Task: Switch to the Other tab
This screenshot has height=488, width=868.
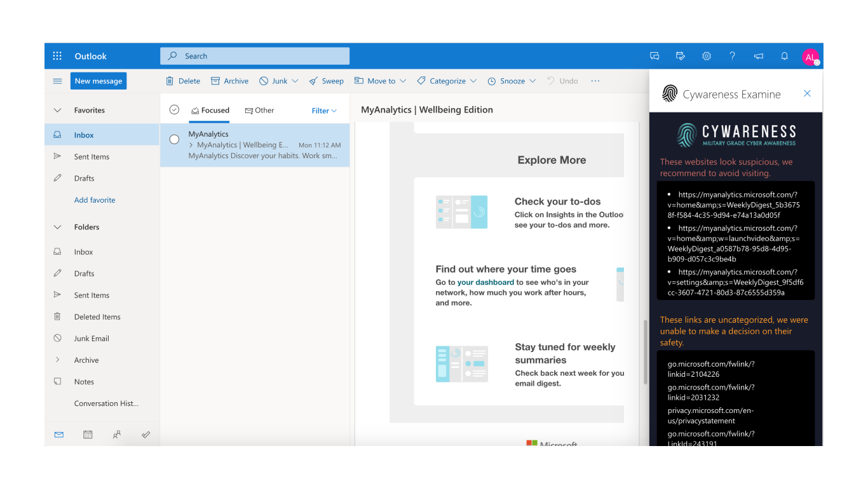Action: (259, 111)
